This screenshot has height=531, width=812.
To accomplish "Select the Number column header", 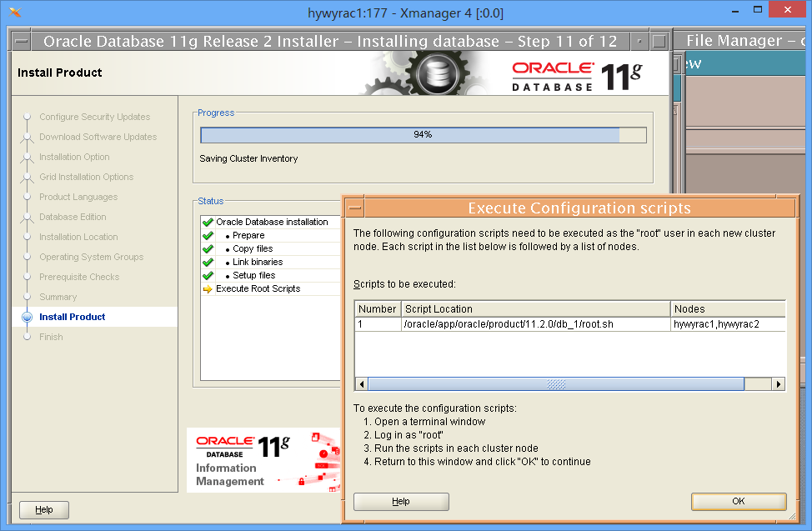I will 378,308.
